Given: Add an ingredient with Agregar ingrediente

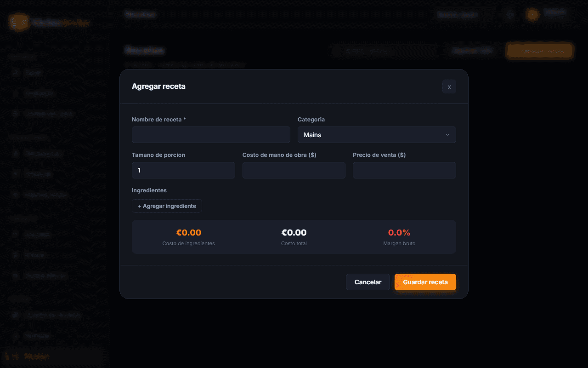Looking at the screenshot, I should point(167,206).
